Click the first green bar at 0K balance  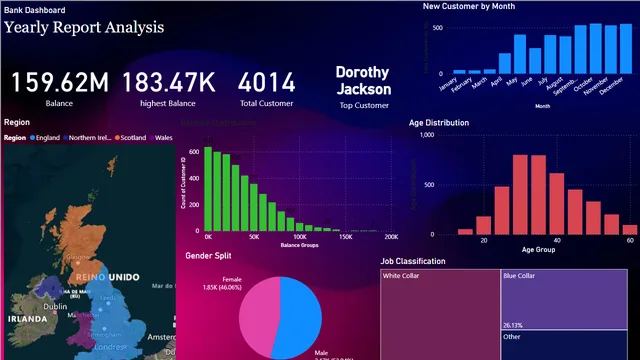point(208,189)
